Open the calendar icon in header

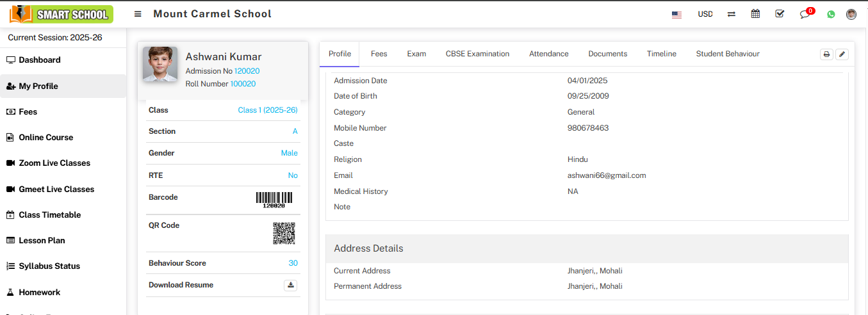click(755, 14)
